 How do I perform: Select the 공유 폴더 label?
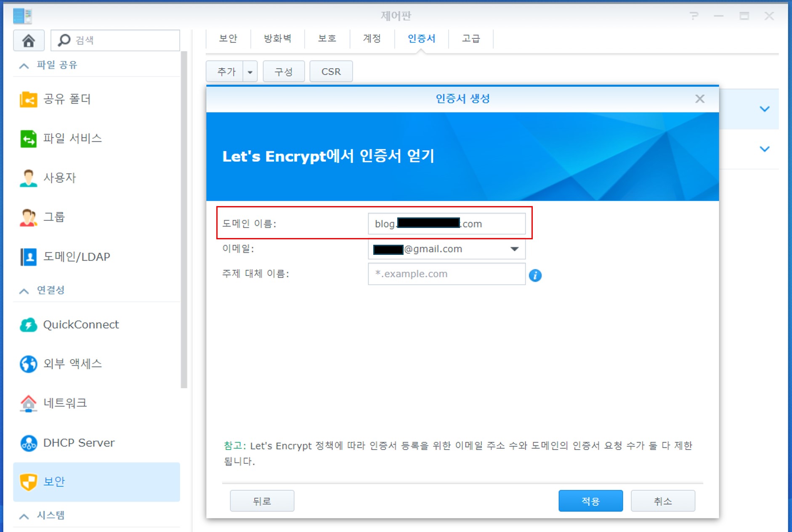pyautogui.click(x=67, y=99)
